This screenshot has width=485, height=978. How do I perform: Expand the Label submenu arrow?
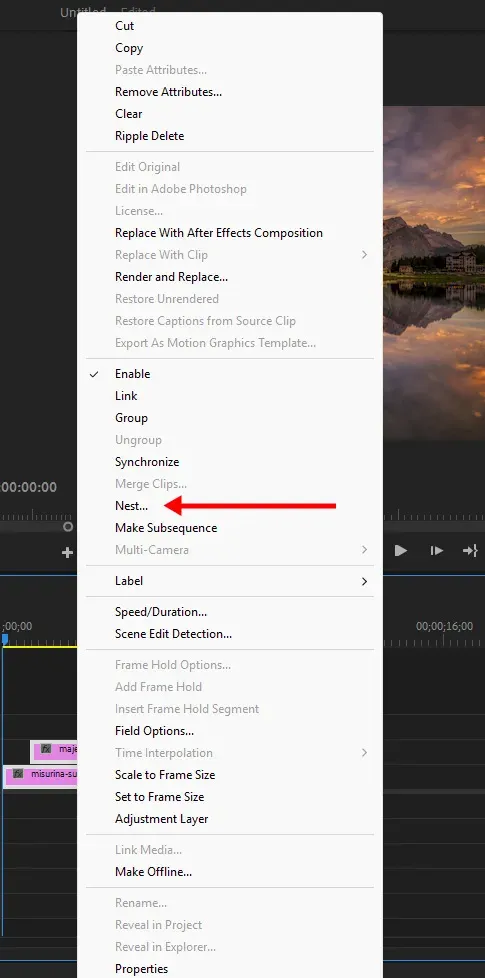click(365, 581)
